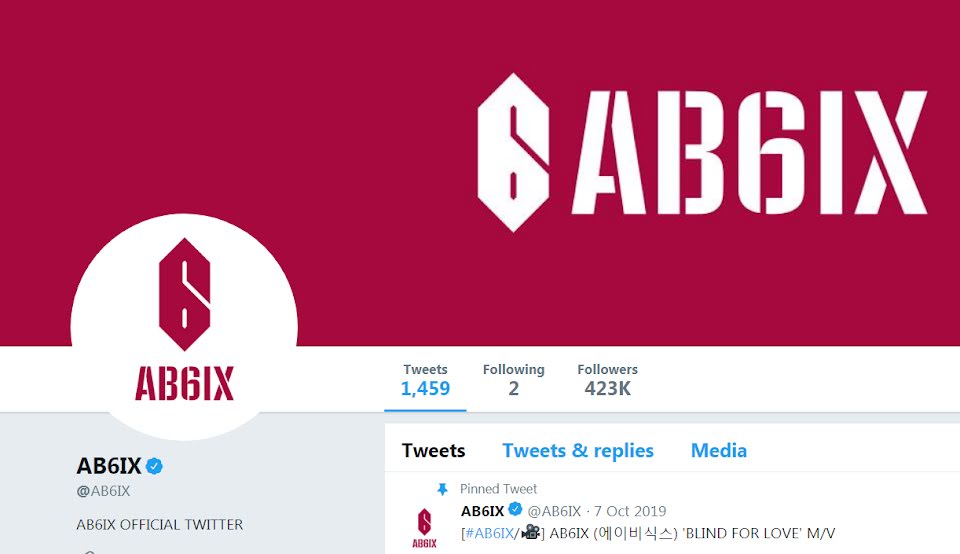Image resolution: width=960 pixels, height=554 pixels.
Task: Click the #AB6IX hashtag in the tweet
Action: (489, 533)
